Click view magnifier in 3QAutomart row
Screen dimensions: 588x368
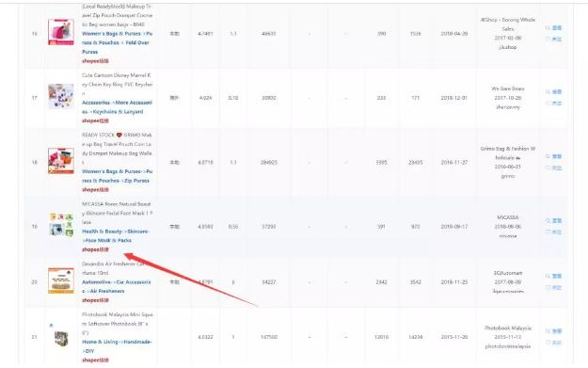point(553,276)
